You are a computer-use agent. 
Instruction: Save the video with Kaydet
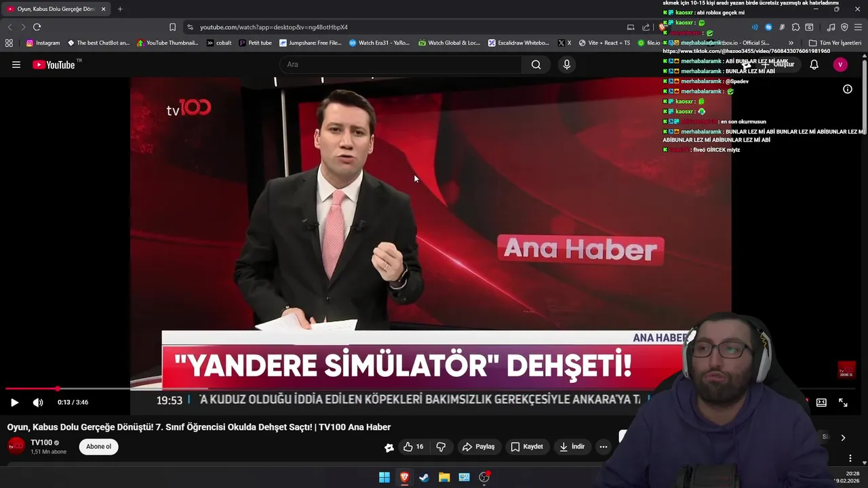527,447
